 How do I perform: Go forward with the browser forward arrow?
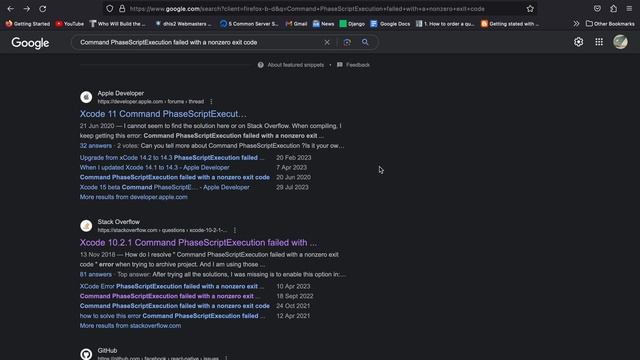(27, 9)
